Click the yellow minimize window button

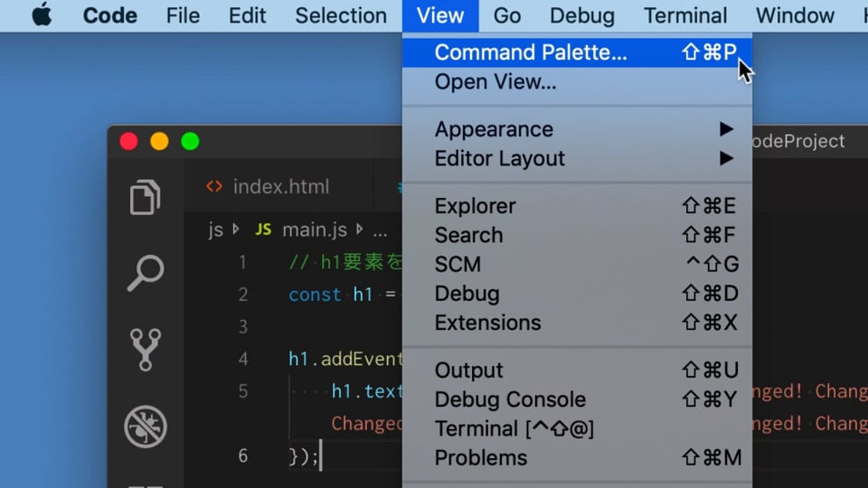pyautogui.click(x=159, y=141)
